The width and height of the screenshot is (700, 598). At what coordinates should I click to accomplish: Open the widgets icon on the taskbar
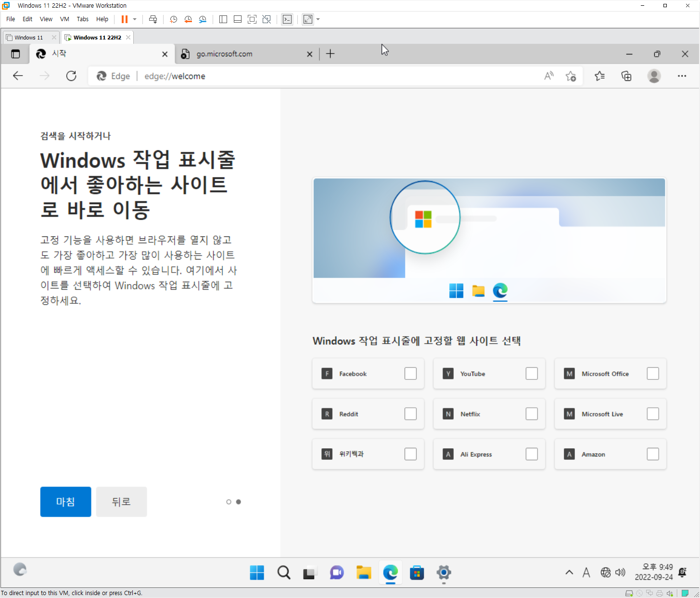coord(20,570)
